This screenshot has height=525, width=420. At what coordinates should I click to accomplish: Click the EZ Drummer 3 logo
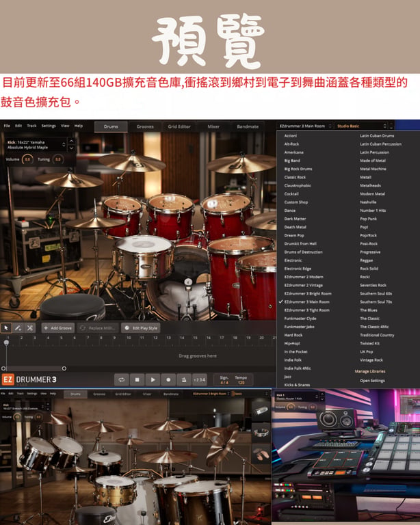pyautogui.click(x=29, y=379)
